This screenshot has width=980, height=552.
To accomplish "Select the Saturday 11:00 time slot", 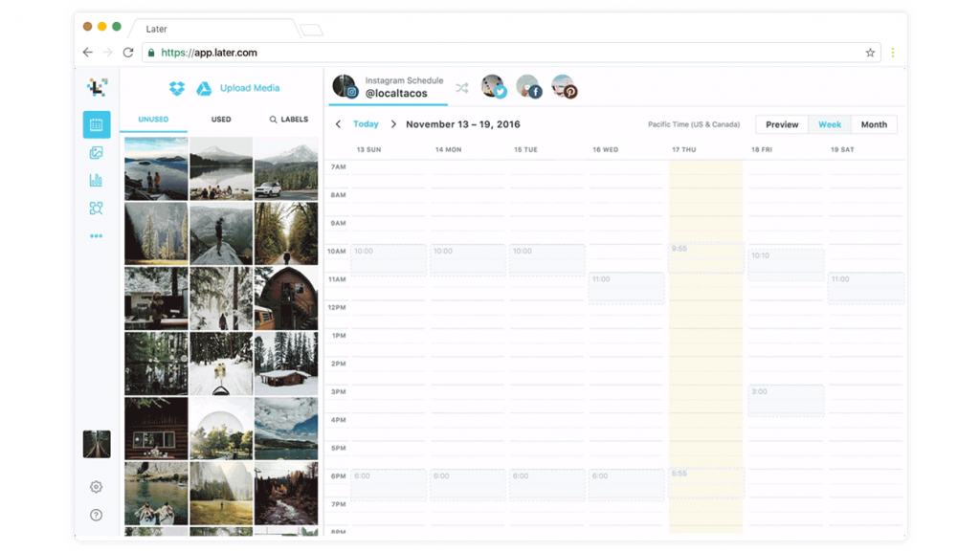I will click(865, 288).
